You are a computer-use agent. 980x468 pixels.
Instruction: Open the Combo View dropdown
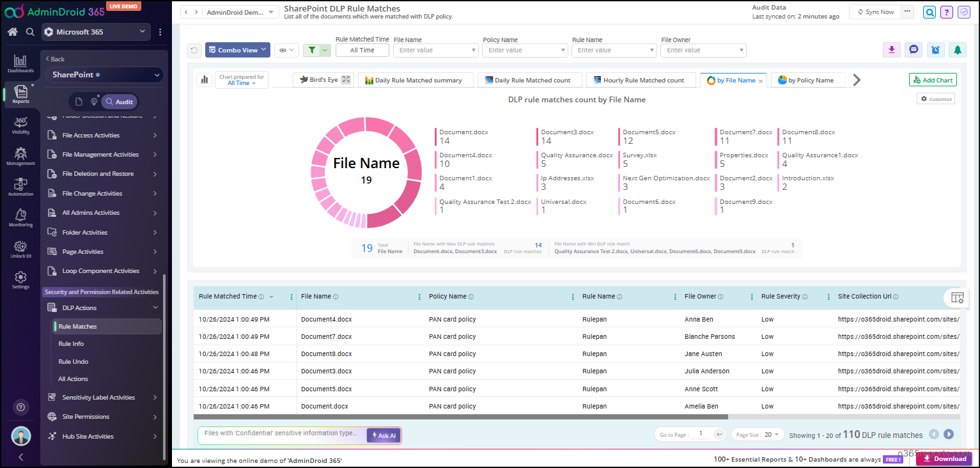238,50
